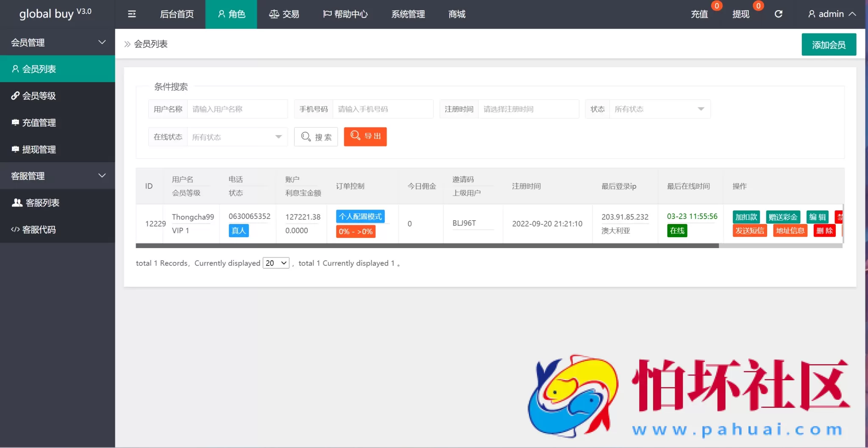Switch to the 系统管理 menu
The width and height of the screenshot is (868, 448).
click(407, 14)
